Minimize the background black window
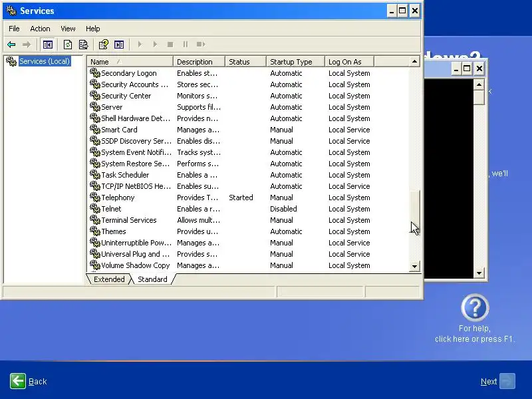Image resolution: width=532 pixels, height=399 pixels. [456, 69]
